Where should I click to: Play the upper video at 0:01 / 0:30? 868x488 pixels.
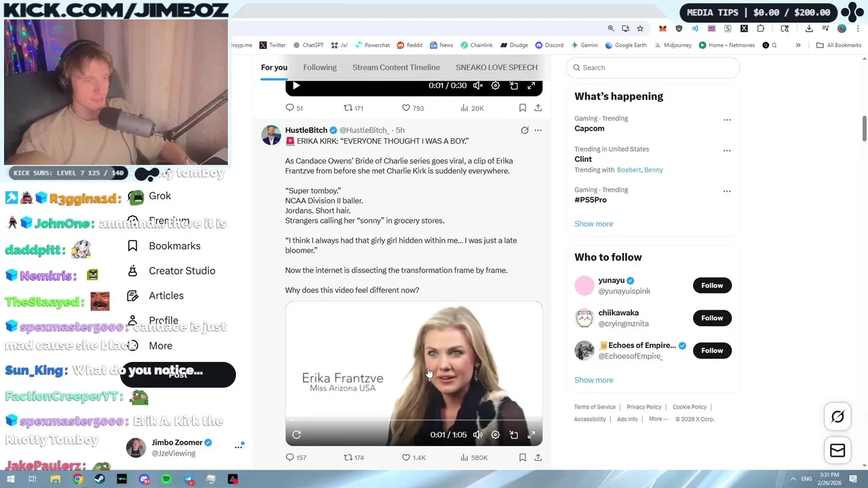(x=296, y=85)
